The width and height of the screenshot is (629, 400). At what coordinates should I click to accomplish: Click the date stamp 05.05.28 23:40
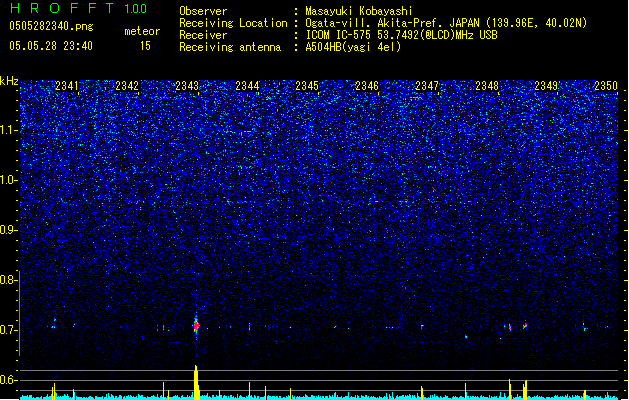click(51, 46)
